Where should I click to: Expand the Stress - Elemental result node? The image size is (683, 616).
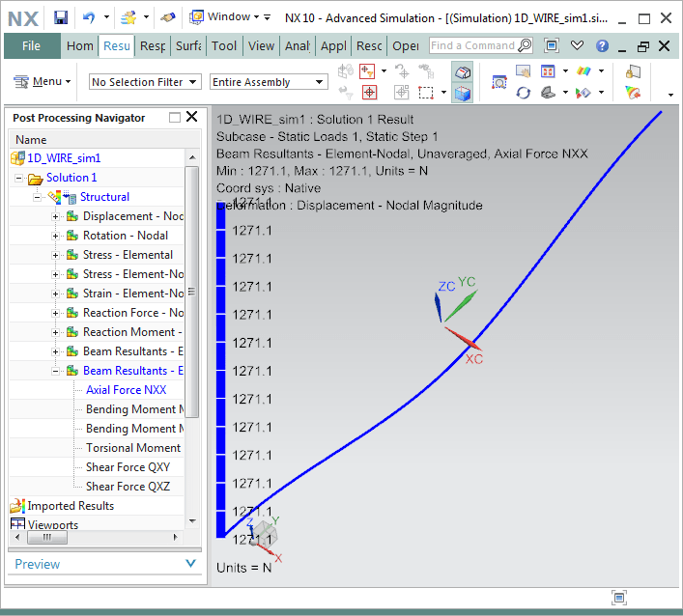pyautogui.click(x=55, y=255)
